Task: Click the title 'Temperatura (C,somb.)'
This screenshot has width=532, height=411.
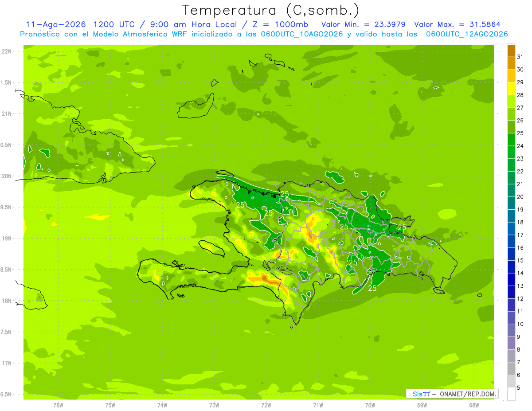Action: (x=271, y=10)
